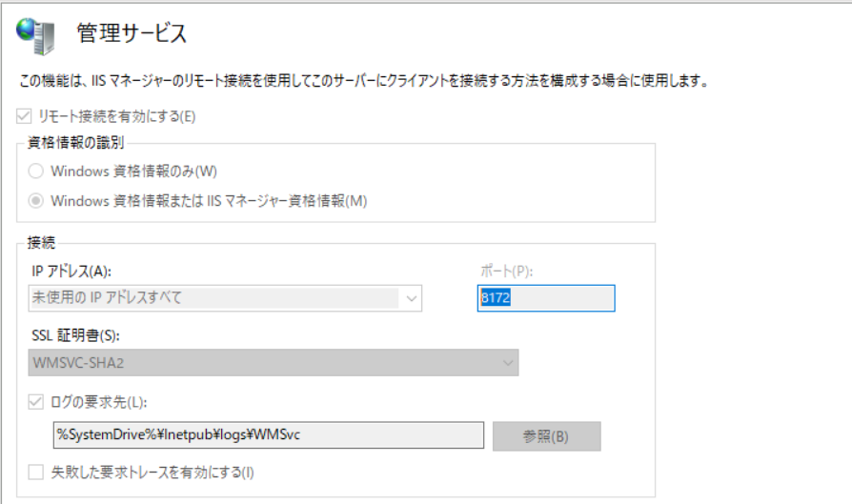
Task: Click the ポート(P) label
Action: coord(506,271)
